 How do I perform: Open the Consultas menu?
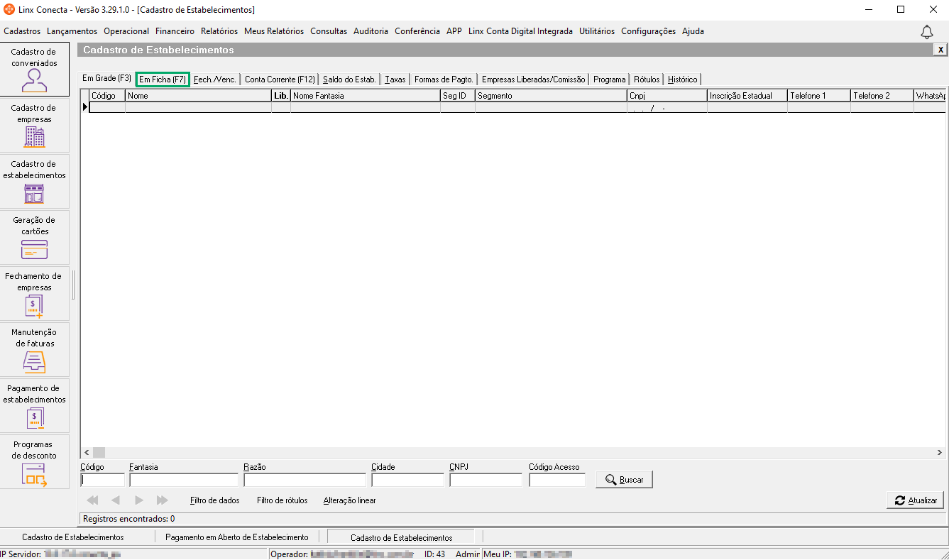click(329, 31)
